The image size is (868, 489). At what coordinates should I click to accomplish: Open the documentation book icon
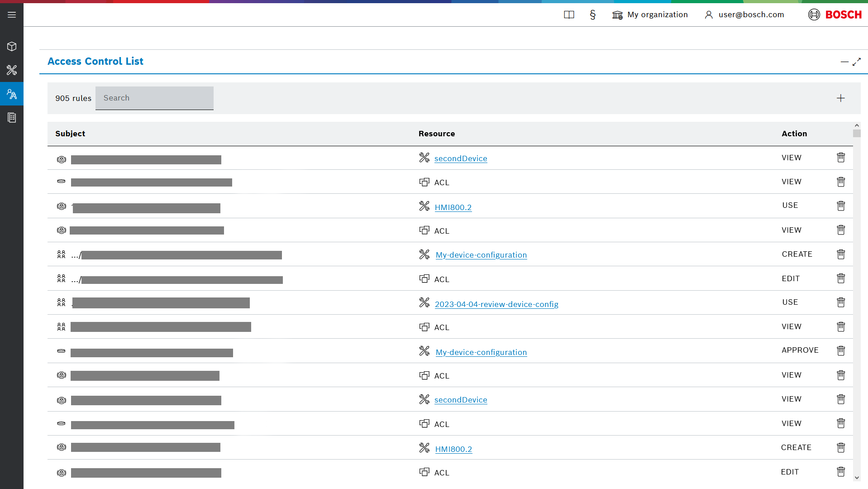coord(569,15)
